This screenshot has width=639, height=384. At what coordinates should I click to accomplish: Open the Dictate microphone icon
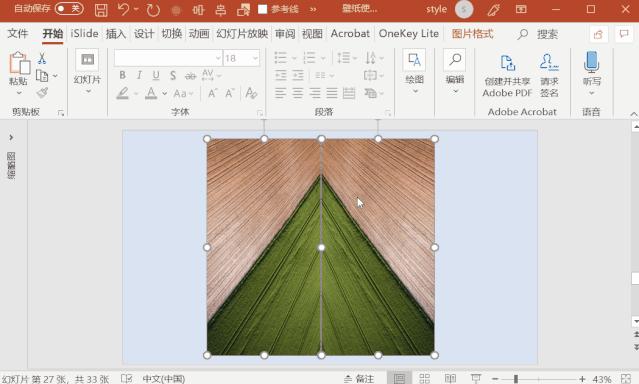[x=591, y=62]
